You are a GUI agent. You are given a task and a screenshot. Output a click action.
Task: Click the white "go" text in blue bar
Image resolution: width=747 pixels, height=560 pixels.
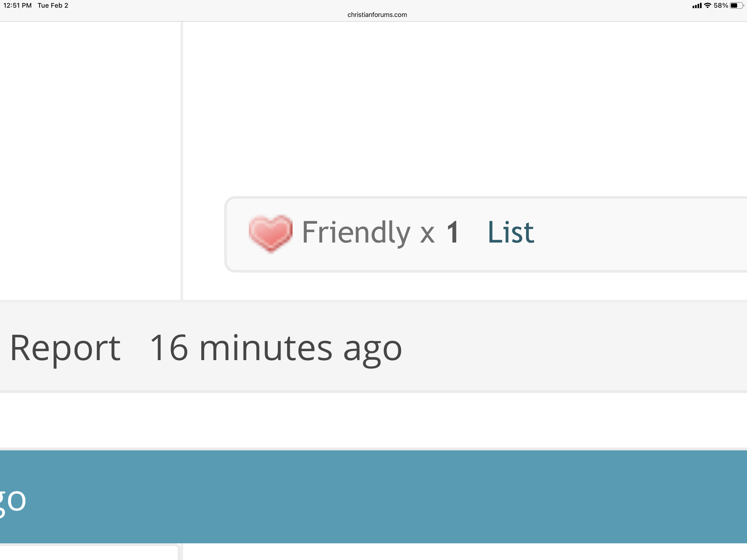click(x=13, y=501)
